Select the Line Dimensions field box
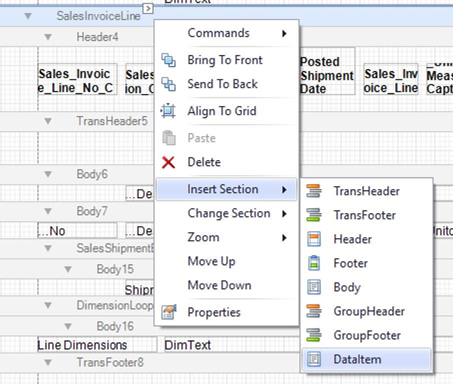This screenshot has height=384, width=453. point(97,345)
